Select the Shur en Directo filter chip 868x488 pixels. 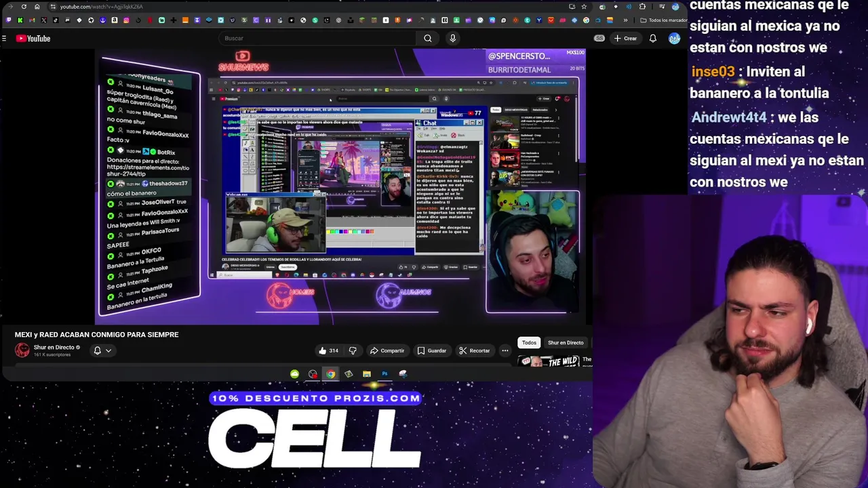point(566,343)
